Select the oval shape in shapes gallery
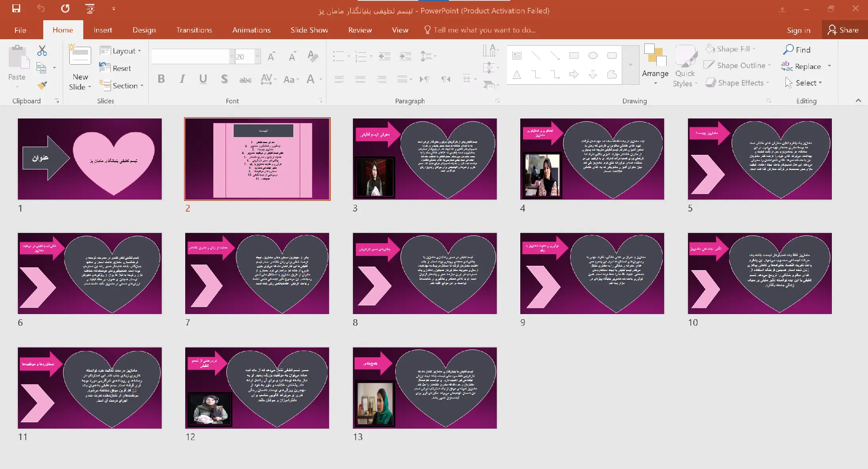 pyautogui.click(x=593, y=55)
